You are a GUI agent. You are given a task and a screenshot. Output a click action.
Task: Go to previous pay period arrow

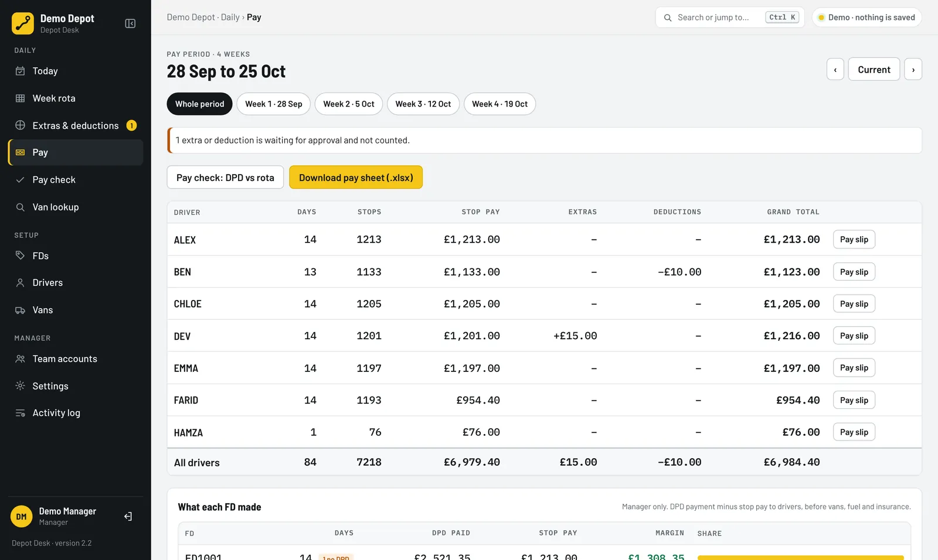[x=835, y=69]
